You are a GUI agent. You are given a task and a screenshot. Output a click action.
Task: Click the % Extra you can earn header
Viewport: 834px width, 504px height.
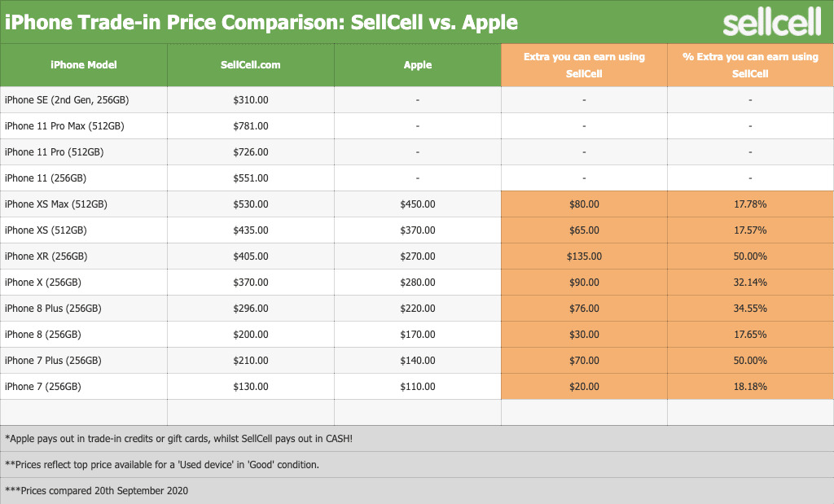click(750, 65)
